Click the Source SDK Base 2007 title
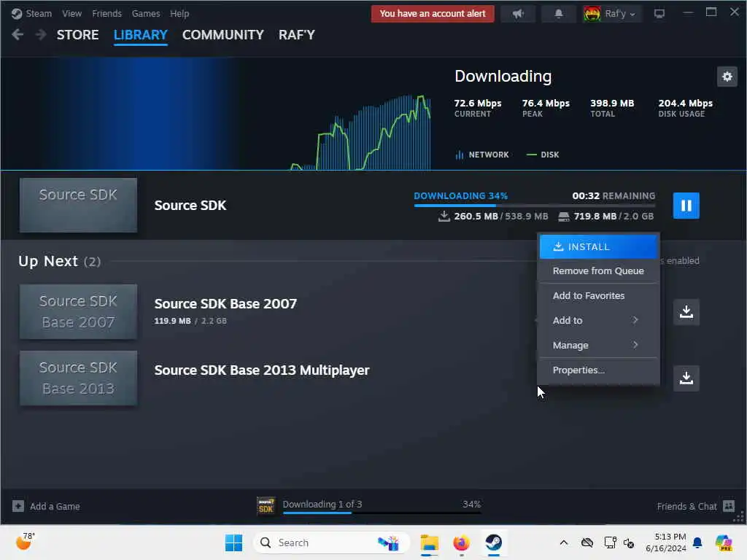 coord(225,303)
